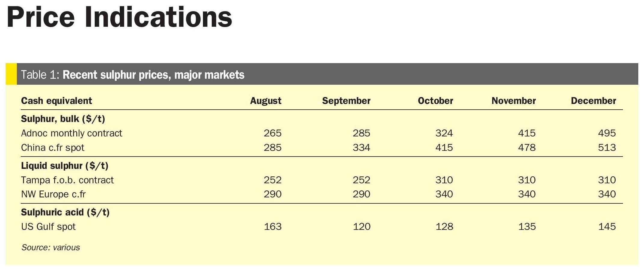This screenshot has width=644, height=271.
Task: Click the 'NW Europe c.fr' row label
Action: pos(53,194)
